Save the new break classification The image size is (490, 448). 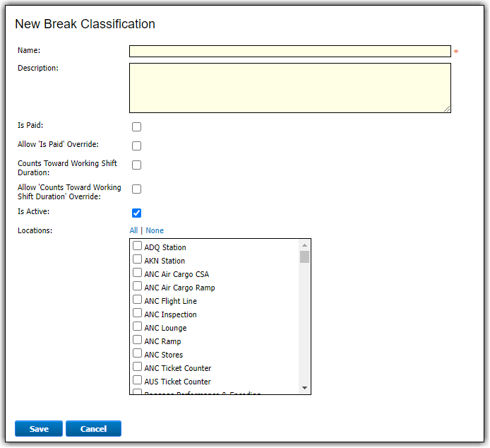pyautogui.click(x=39, y=429)
